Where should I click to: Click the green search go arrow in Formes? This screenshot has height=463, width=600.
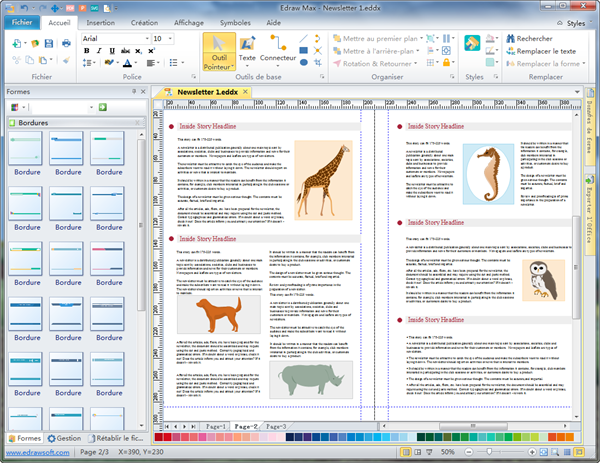(103, 106)
